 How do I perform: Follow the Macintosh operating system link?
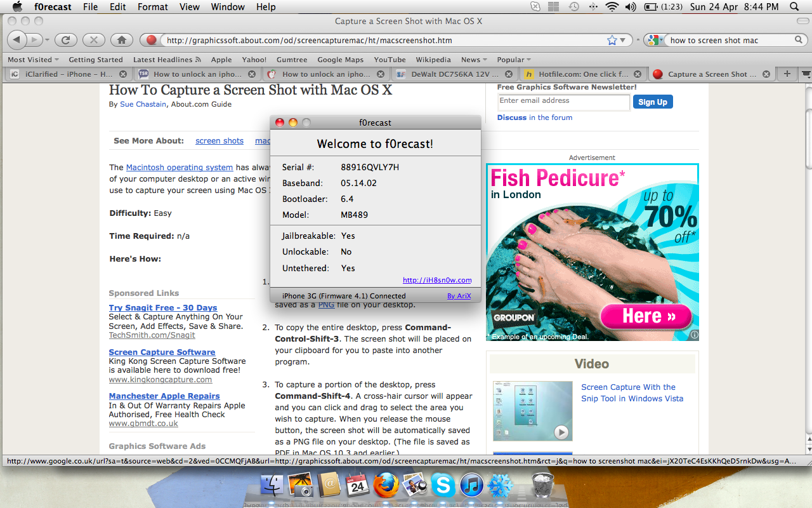click(x=180, y=168)
